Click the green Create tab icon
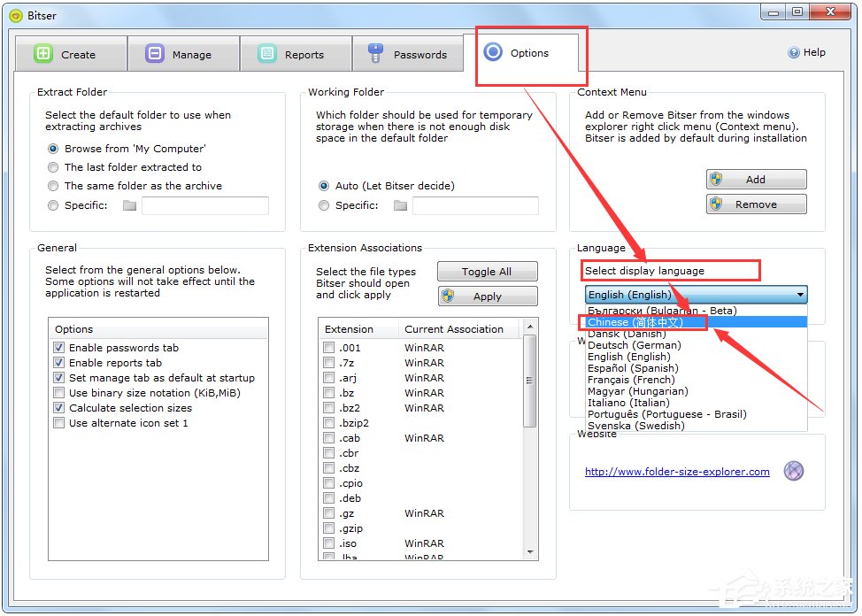 [x=42, y=54]
